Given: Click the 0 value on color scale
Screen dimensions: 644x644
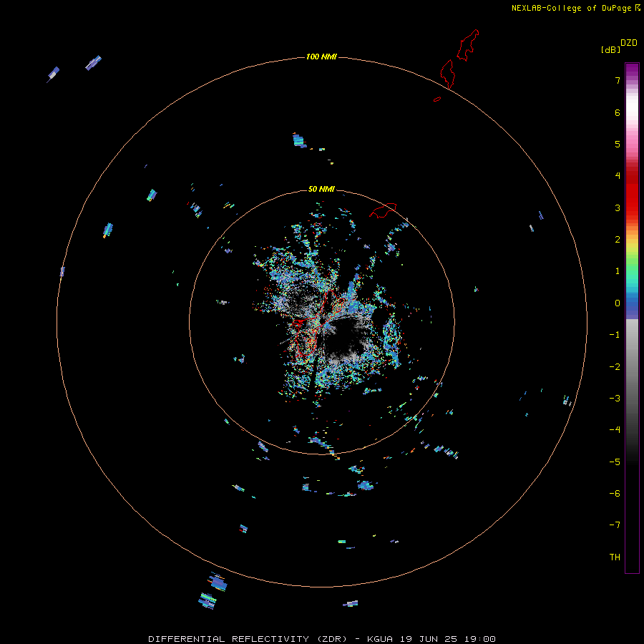Looking at the screenshot, I should 618,303.
